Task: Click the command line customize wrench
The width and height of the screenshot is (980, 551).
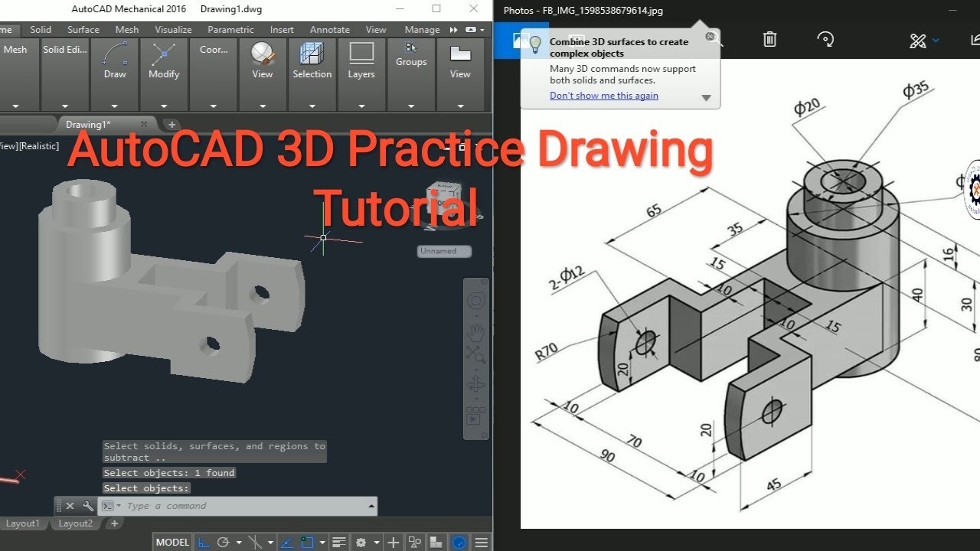Action: pos(88,506)
